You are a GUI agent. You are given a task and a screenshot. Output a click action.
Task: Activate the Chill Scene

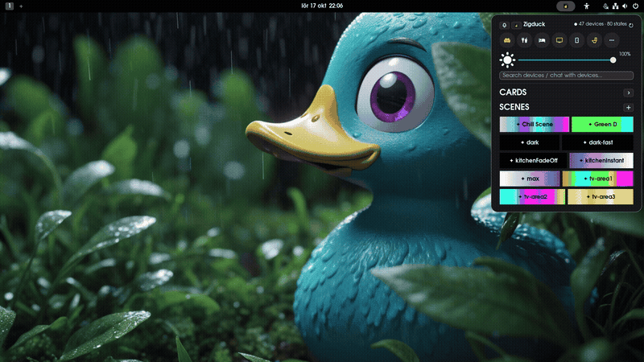tap(535, 125)
